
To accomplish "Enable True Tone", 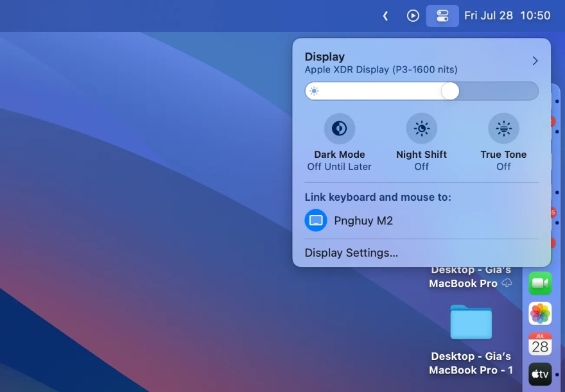I will pos(503,128).
